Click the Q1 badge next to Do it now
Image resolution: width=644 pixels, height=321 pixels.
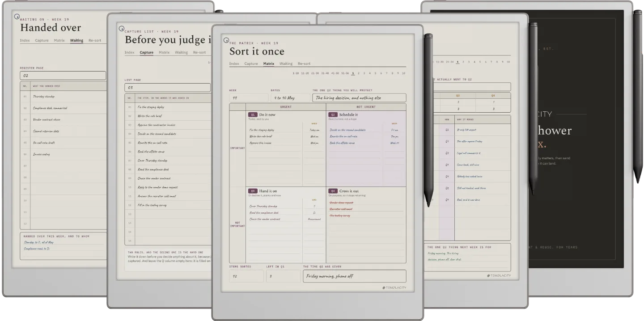click(x=253, y=115)
